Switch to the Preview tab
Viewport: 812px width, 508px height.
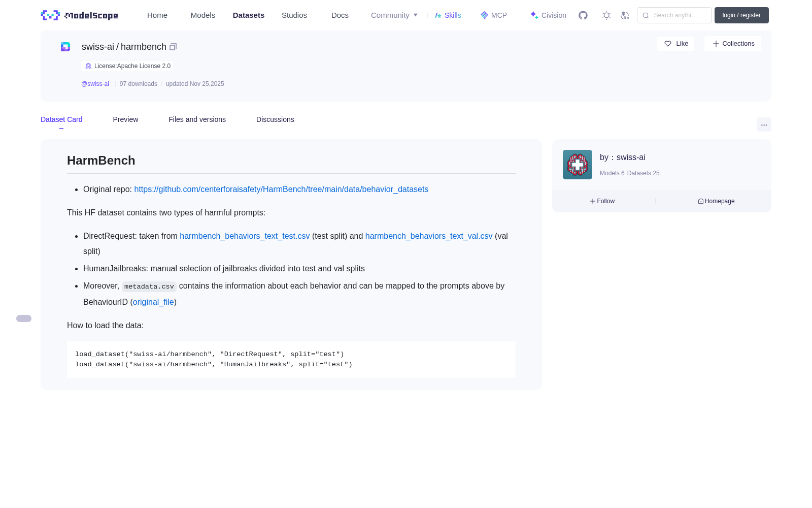coord(125,119)
